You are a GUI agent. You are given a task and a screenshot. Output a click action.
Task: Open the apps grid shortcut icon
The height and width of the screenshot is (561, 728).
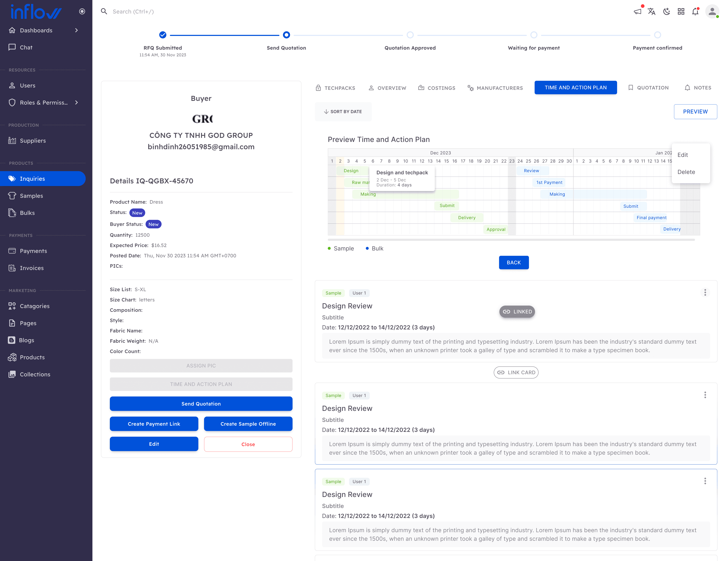click(x=681, y=12)
